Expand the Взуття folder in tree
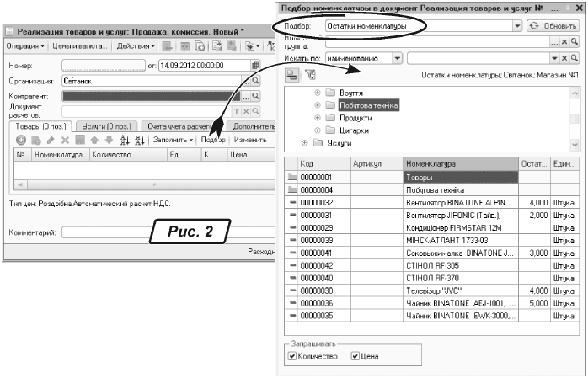 (318, 93)
